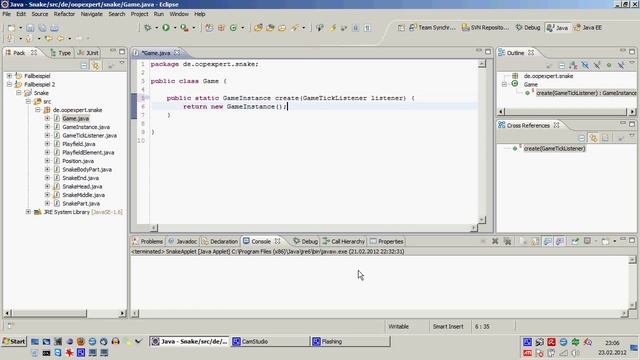The height and width of the screenshot is (360, 640).
Task: Open the Team Synchronizing perspective
Action: (x=432, y=27)
